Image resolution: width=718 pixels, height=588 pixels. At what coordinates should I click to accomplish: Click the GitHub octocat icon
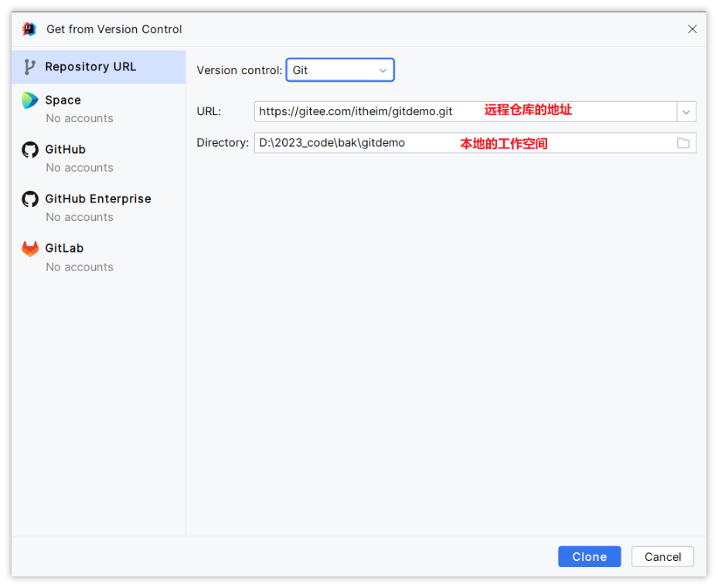[30, 150]
